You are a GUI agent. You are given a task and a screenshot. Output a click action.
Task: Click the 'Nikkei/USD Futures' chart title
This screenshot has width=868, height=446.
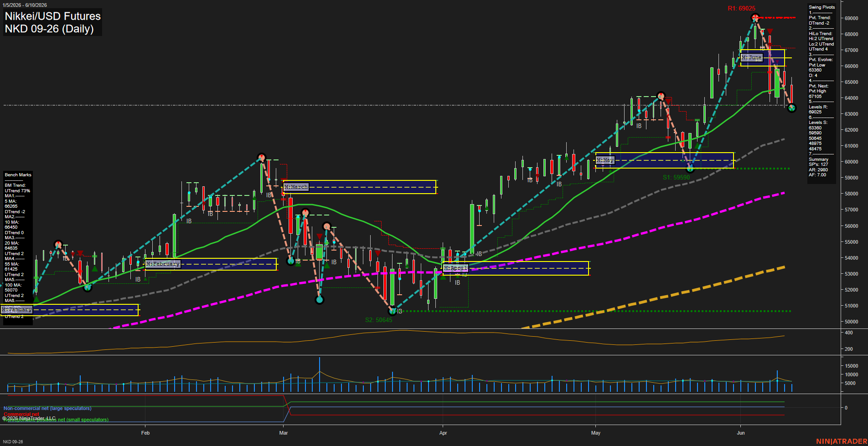[52, 16]
